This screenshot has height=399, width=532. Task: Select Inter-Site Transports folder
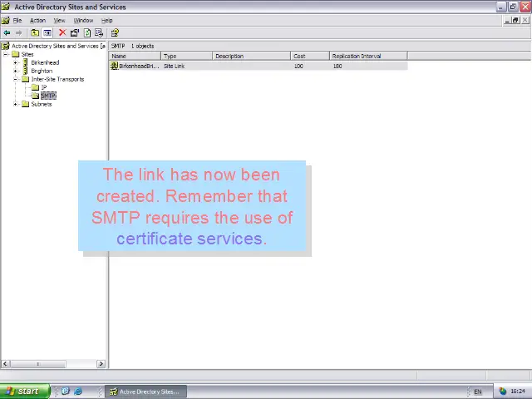tap(57, 79)
